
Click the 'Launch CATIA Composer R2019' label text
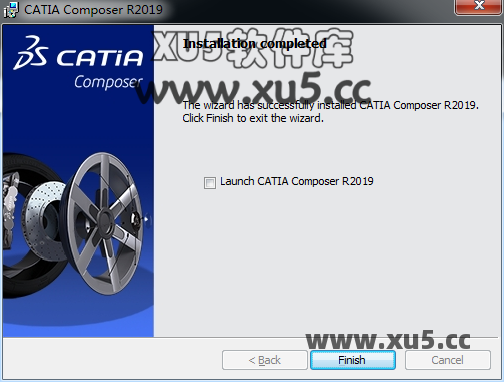coord(297,181)
